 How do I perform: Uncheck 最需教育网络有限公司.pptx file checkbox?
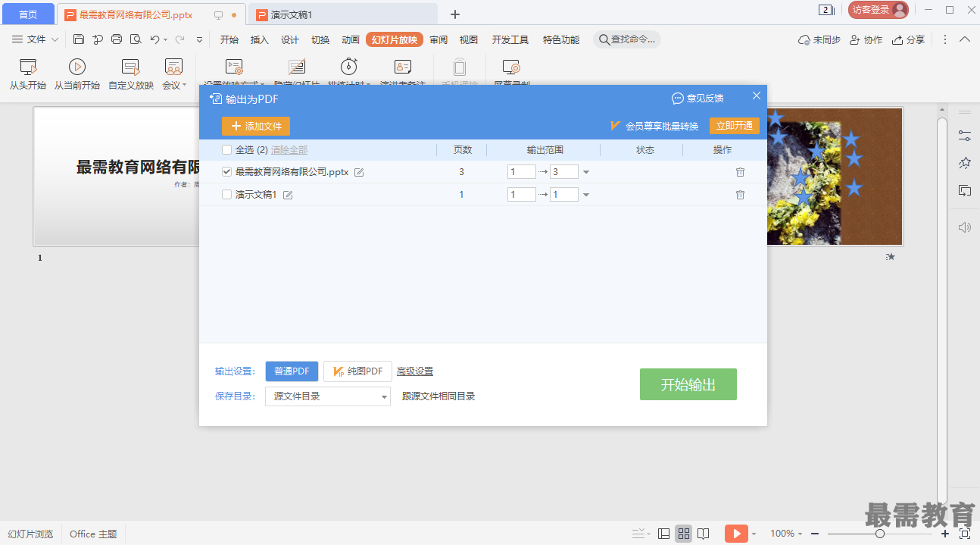pos(226,172)
